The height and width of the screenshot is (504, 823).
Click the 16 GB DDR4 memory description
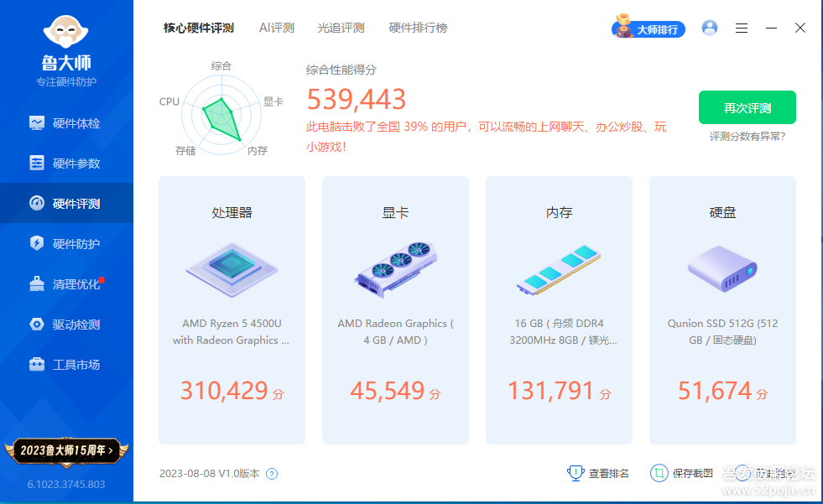pos(563,331)
